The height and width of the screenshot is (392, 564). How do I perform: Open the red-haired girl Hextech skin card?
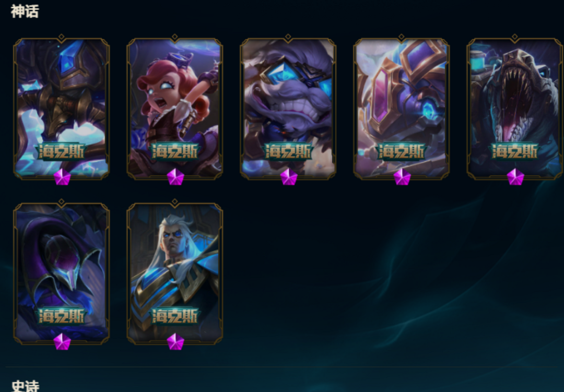[x=175, y=109]
